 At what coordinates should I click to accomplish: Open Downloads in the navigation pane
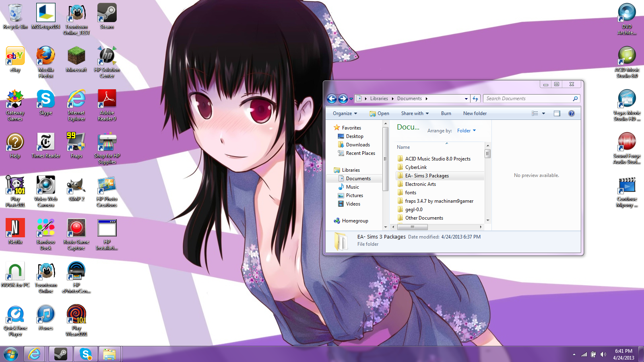tap(357, 145)
